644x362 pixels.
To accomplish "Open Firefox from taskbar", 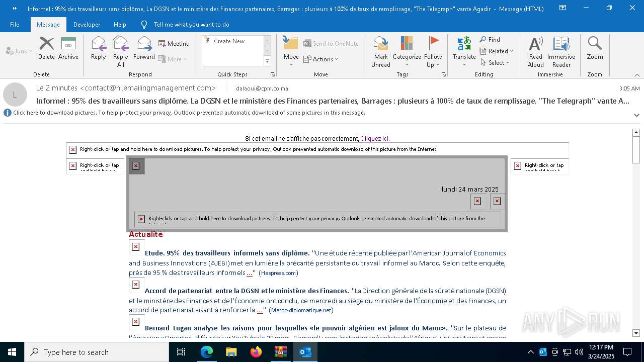I will [256, 352].
